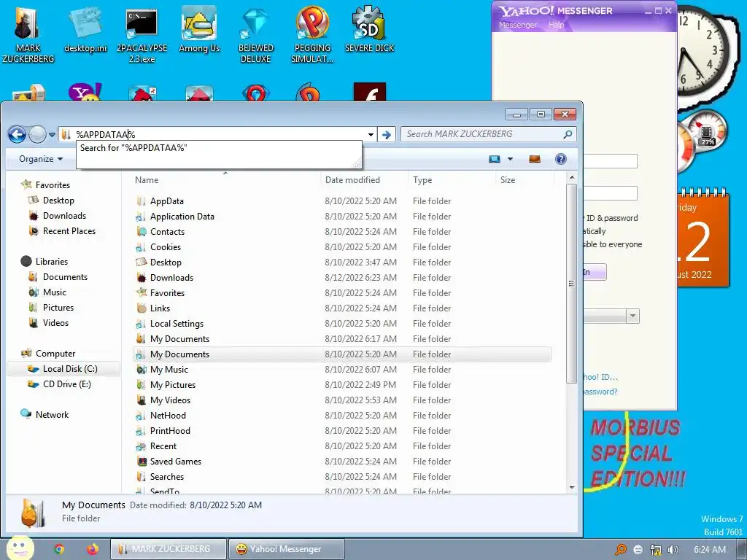
Task: Select the Local Settings folder
Action: click(x=341, y=323)
